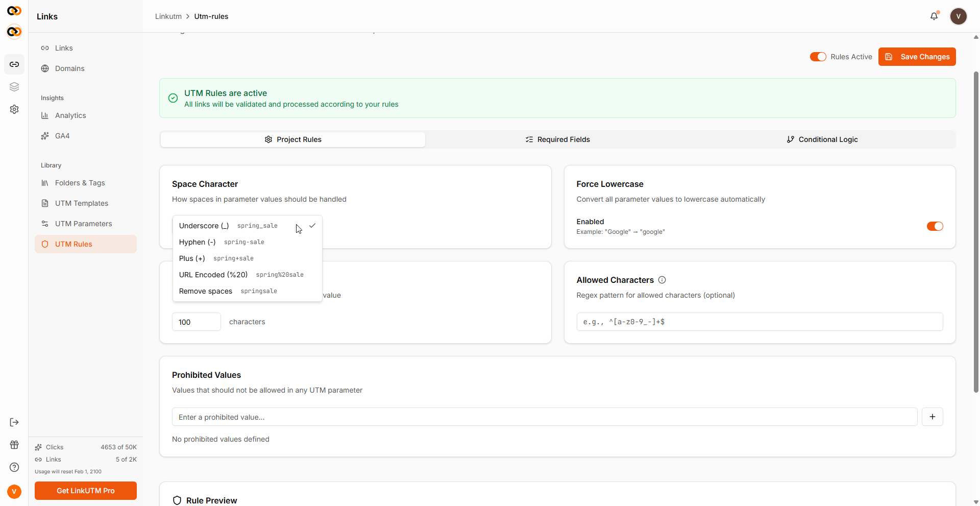Select Plus (+) space option

point(247,258)
